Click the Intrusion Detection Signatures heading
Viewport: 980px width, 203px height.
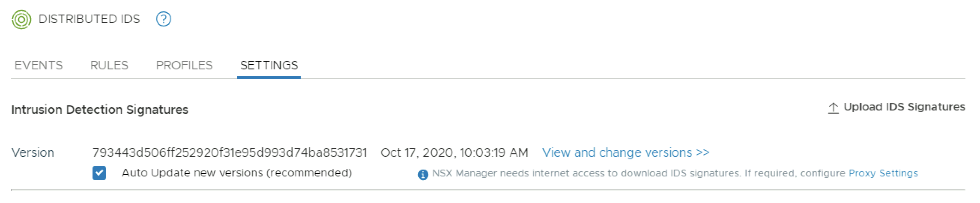point(100,110)
